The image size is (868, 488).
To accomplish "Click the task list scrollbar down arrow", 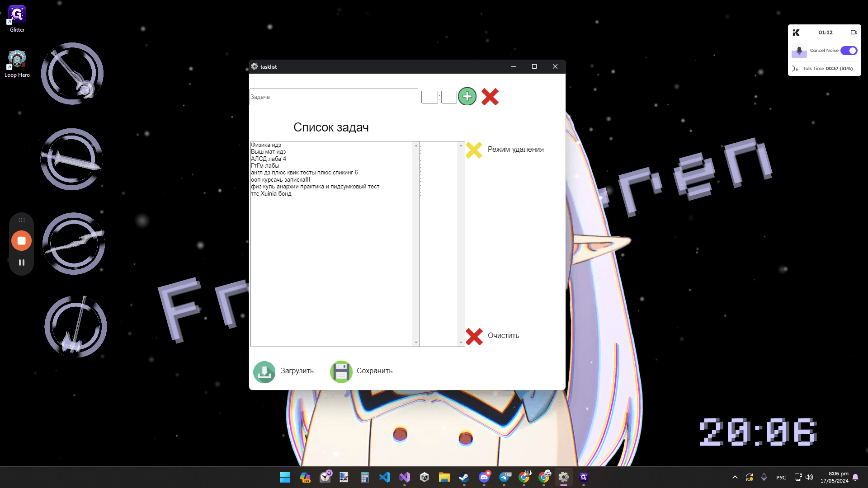I will point(416,343).
